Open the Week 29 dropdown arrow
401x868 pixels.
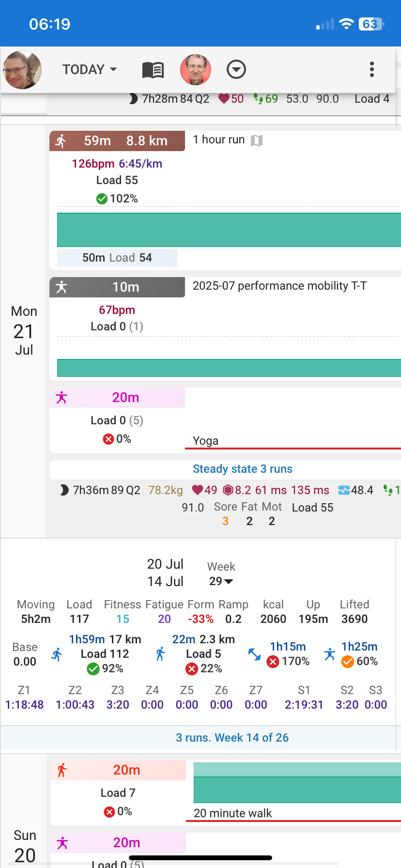pyautogui.click(x=228, y=581)
